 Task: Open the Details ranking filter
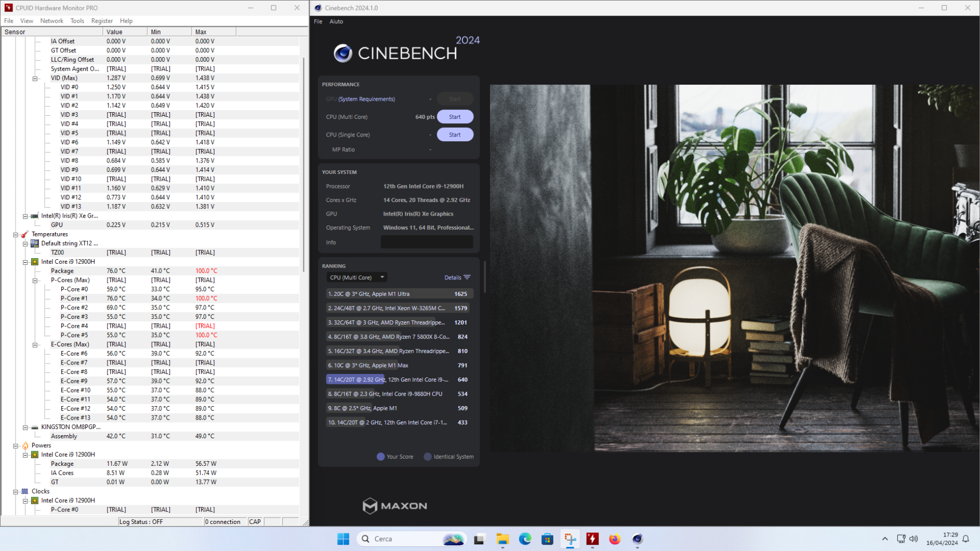coord(457,277)
